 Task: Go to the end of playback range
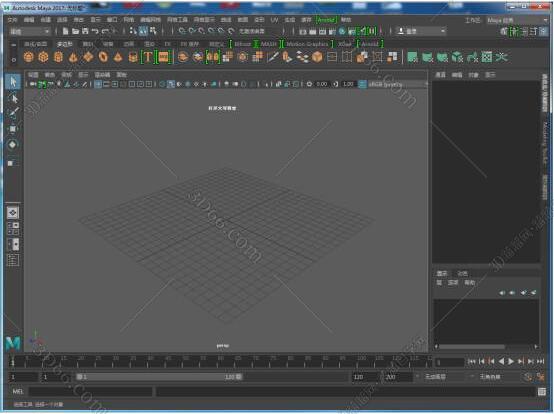[541, 361]
